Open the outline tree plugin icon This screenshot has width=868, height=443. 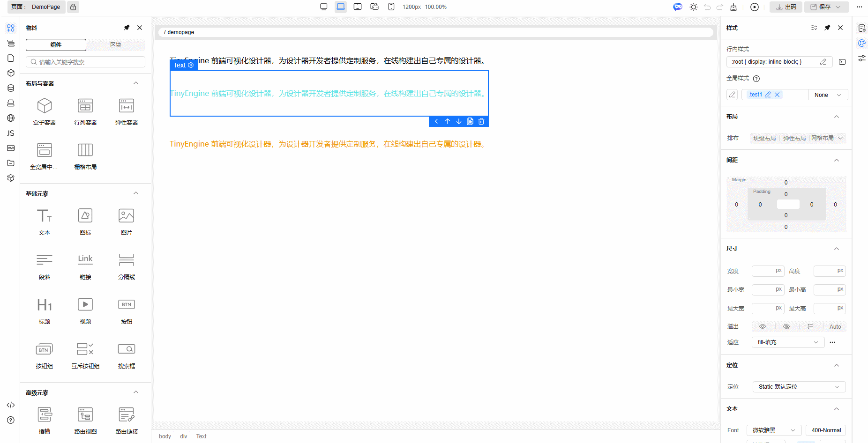click(x=11, y=43)
